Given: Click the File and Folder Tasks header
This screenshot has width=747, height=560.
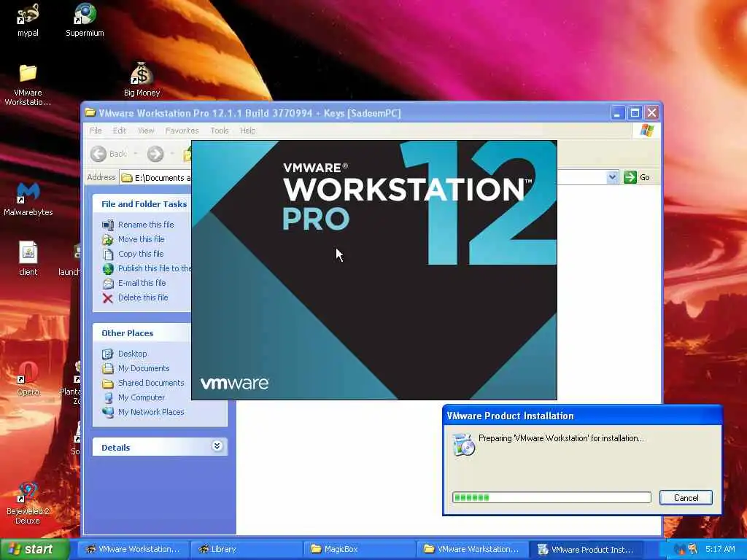Looking at the screenshot, I should [x=144, y=204].
